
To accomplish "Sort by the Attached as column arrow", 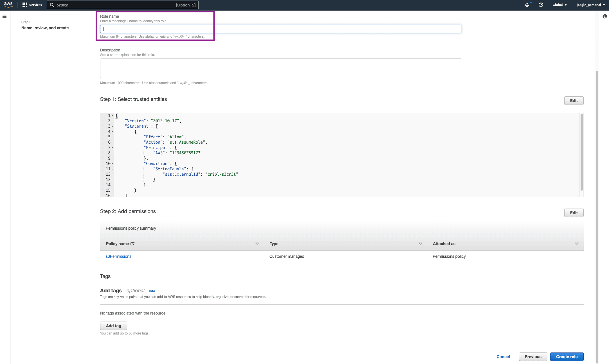I will pyautogui.click(x=577, y=244).
